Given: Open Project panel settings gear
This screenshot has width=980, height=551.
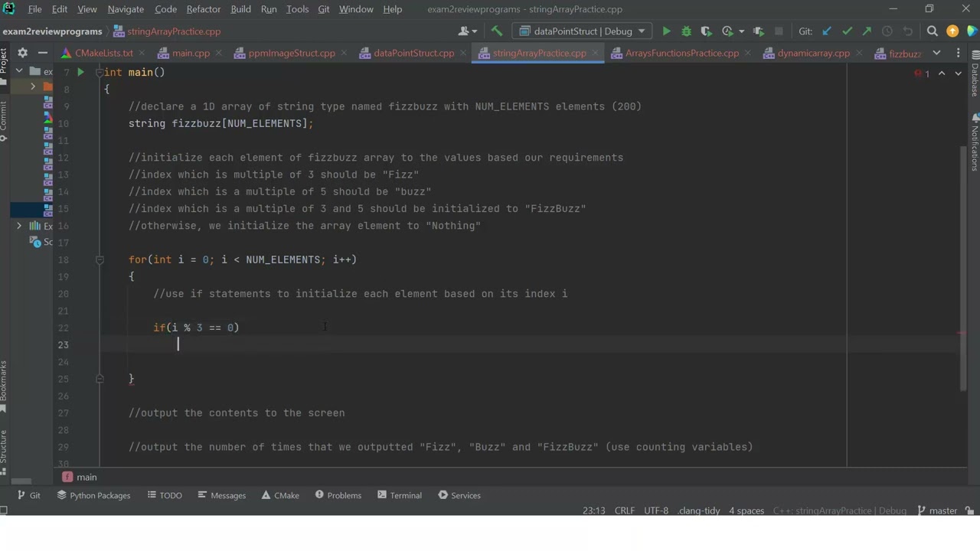Looking at the screenshot, I should (22, 53).
